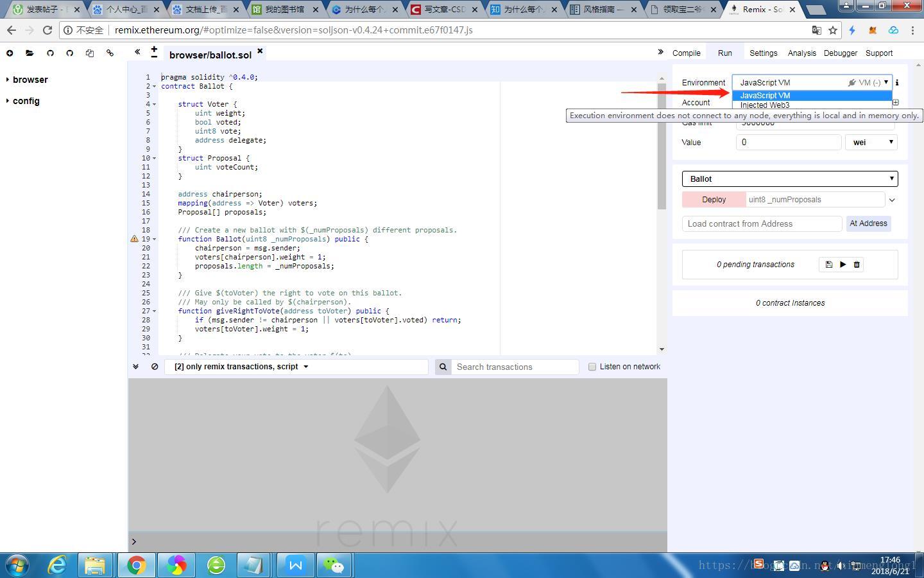This screenshot has width=924, height=578.
Task: Fold the struct Proposal block at line 10
Action: 155,158
